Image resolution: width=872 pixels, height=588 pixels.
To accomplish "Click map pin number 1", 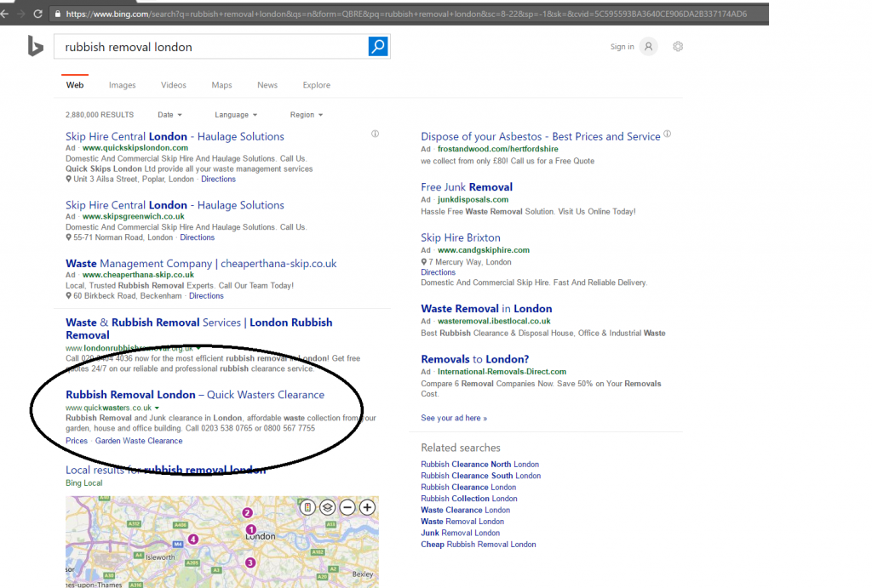I will (x=251, y=529).
